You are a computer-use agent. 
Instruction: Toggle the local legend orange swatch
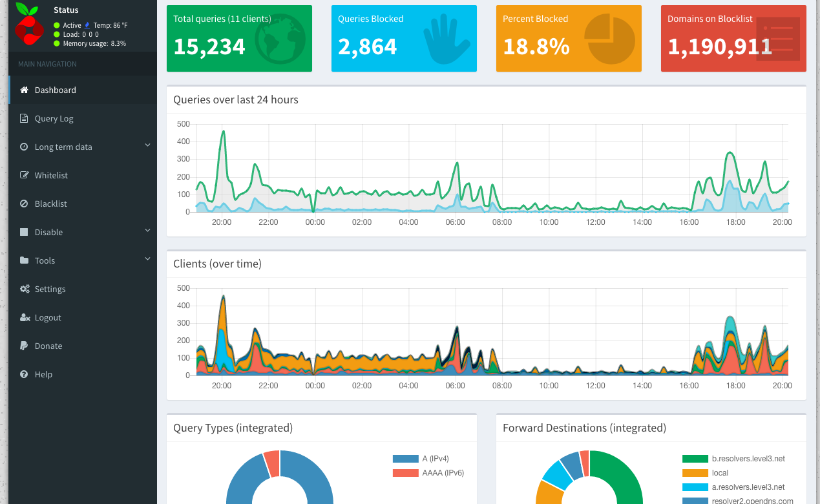695,473
